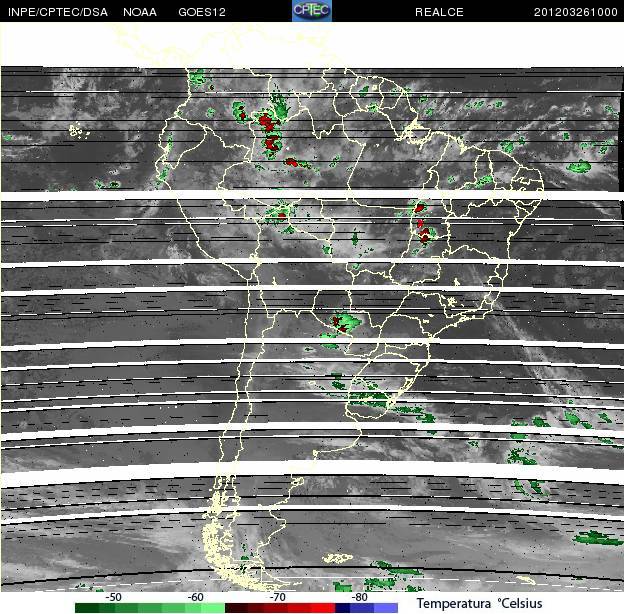The width and height of the screenshot is (624, 614).
Task: Pick the red segment of the color scale
Action: (280, 608)
